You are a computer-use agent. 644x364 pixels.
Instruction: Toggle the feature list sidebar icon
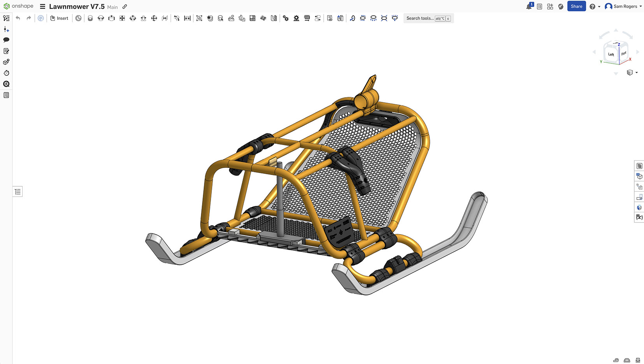click(6, 18)
